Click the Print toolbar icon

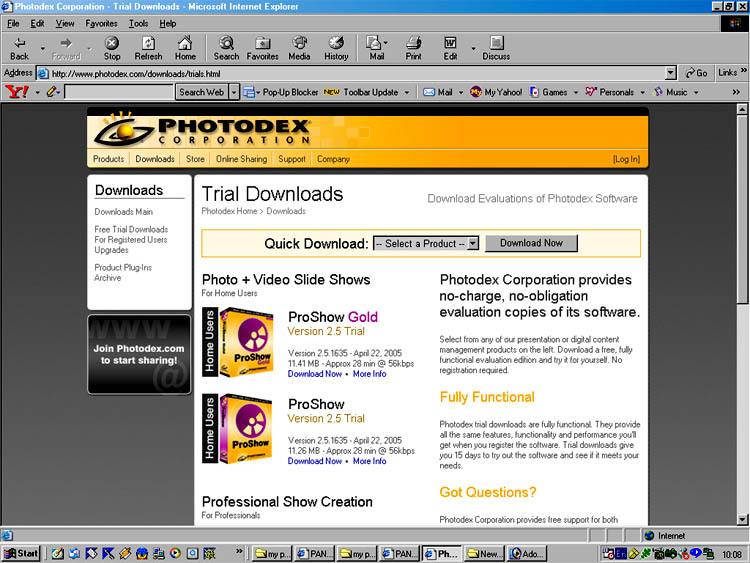pyautogui.click(x=413, y=48)
